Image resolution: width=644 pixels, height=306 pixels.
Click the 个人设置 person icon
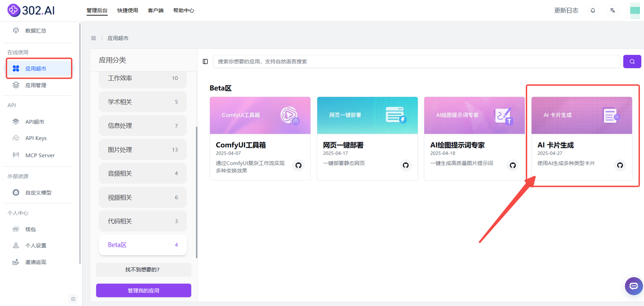(x=16, y=246)
